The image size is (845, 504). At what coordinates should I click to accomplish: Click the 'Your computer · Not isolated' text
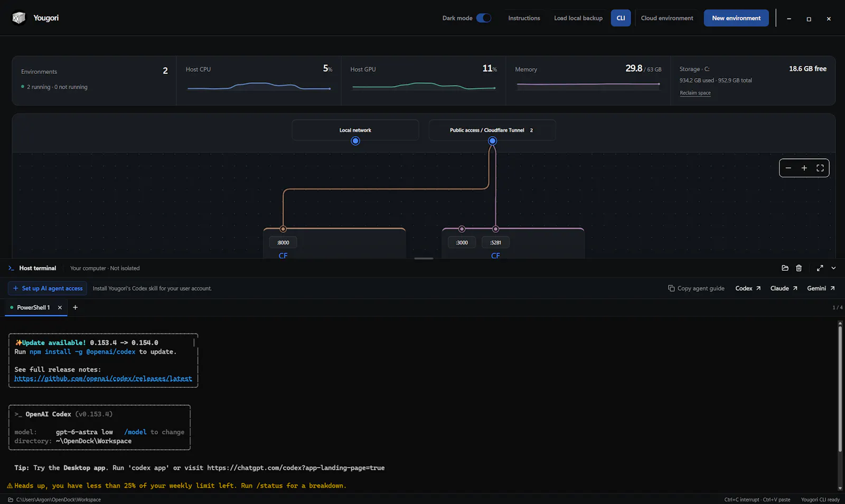(105, 268)
